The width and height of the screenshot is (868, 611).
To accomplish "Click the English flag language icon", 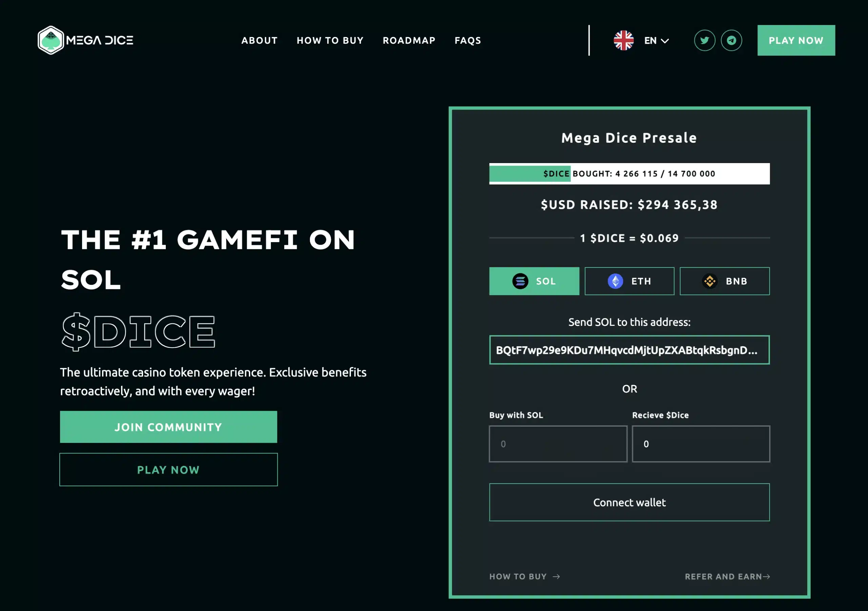I will [624, 40].
